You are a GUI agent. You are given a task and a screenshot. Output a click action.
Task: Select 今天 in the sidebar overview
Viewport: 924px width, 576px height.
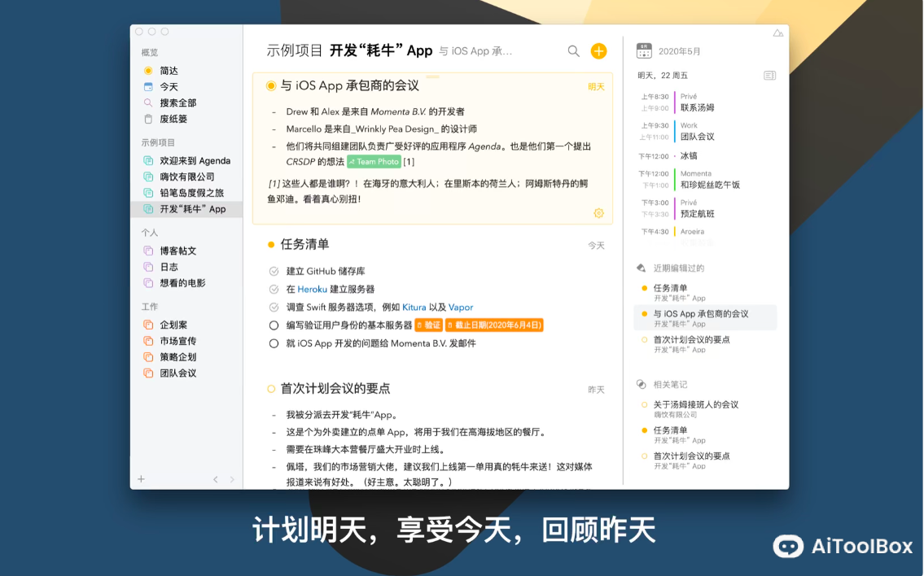point(170,86)
